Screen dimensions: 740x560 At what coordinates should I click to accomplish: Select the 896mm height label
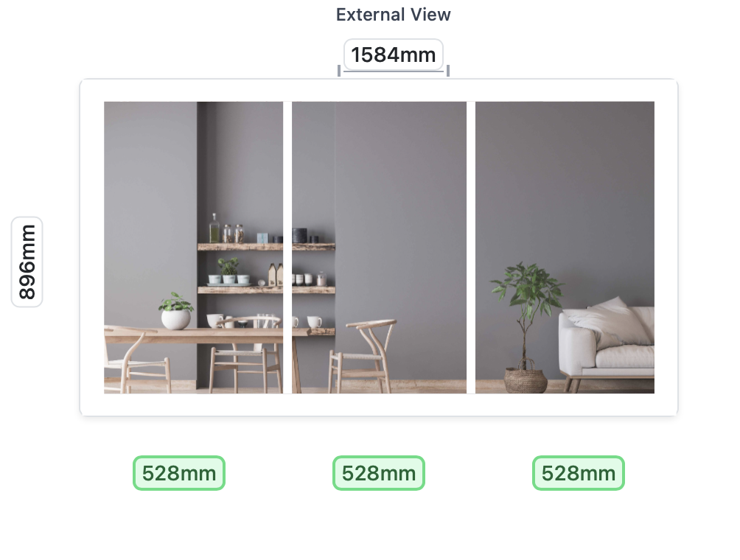pos(27,262)
